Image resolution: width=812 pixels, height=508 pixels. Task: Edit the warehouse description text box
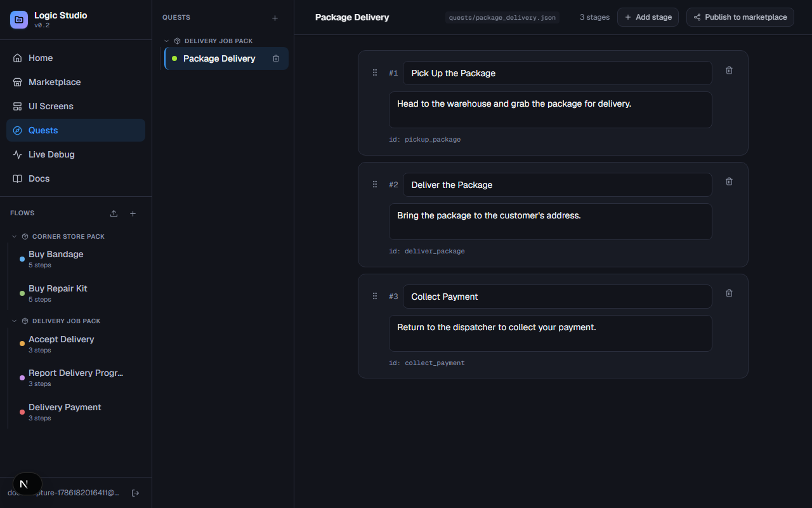[x=551, y=110]
